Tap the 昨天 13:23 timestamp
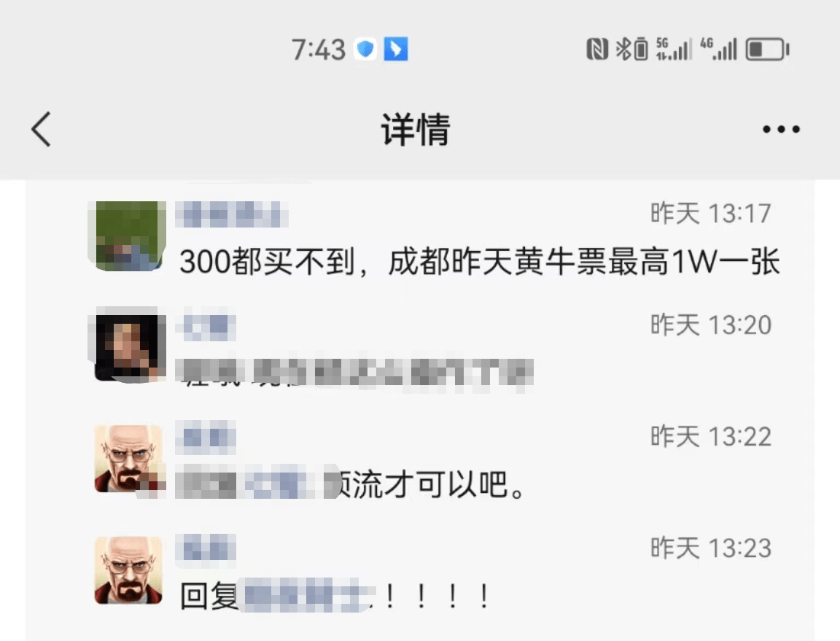The width and height of the screenshot is (840, 641). tap(710, 548)
